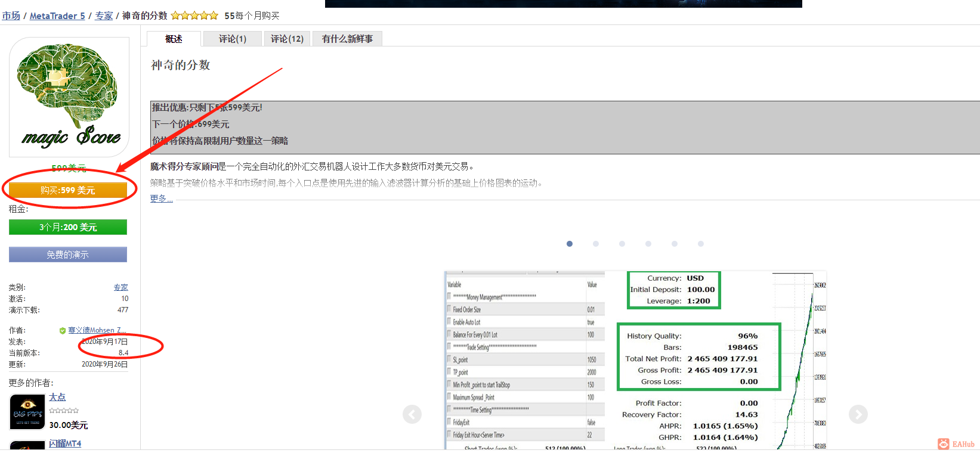This screenshot has height=453, width=980.
Task: Click the activations value 10
Action: tap(125, 299)
